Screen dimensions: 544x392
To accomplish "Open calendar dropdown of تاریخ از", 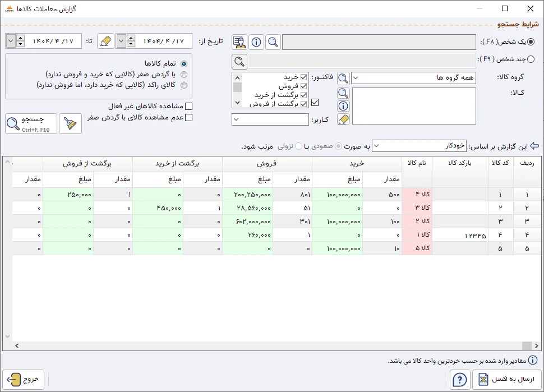I will pyautogui.click(x=121, y=41).
